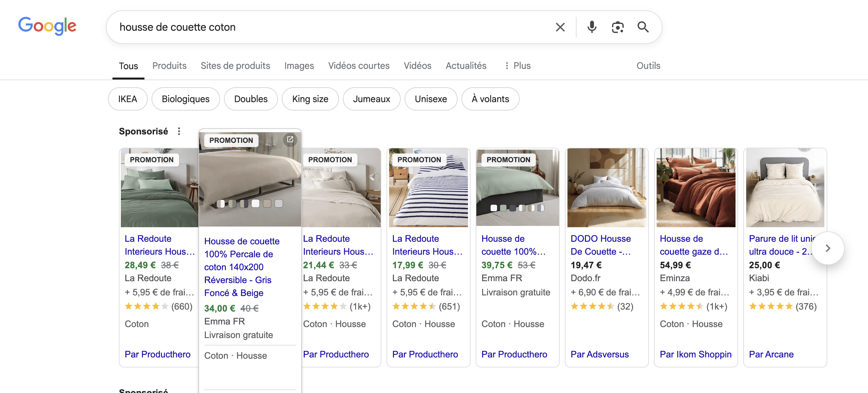Open the Kiabi cream bed set image
The width and height of the screenshot is (868, 393).
tap(785, 188)
